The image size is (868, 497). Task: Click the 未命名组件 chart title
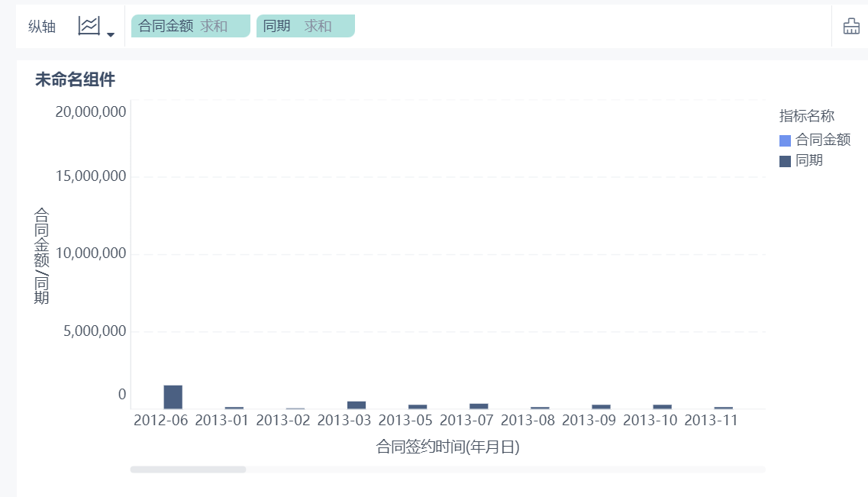point(75,79)
